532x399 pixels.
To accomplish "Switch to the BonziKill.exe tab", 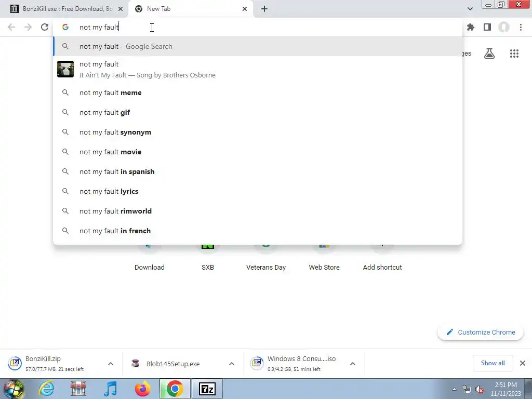I will 64,9.
